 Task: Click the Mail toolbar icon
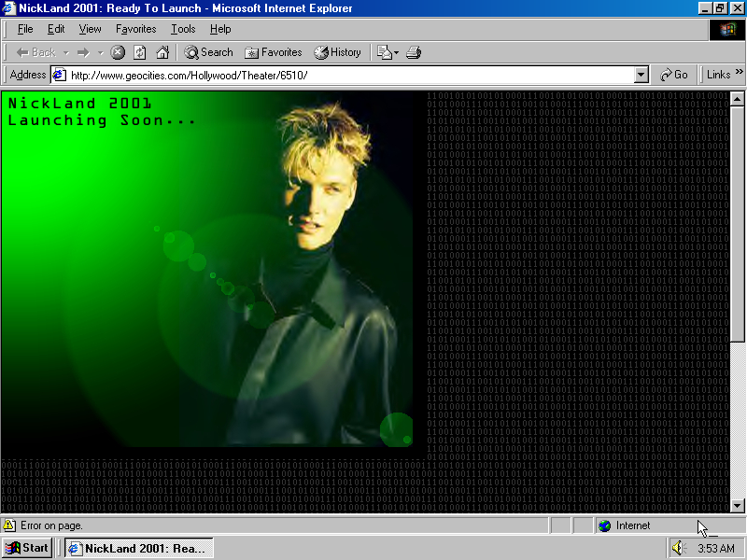click(384, 52)
